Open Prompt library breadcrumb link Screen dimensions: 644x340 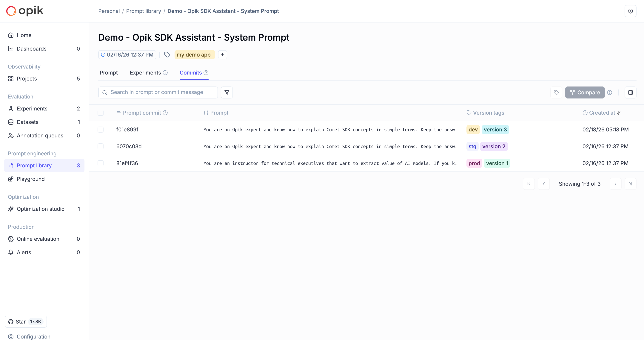click(x=144, y=11)
